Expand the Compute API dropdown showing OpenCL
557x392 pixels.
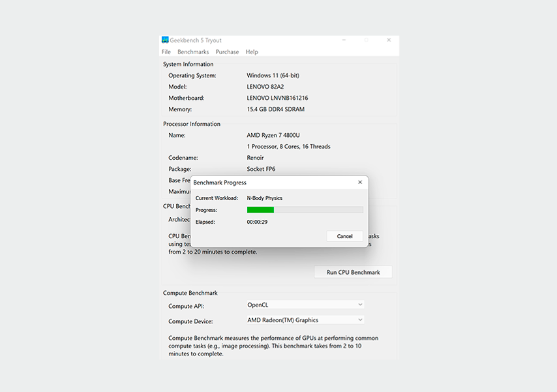coord(305,305)
